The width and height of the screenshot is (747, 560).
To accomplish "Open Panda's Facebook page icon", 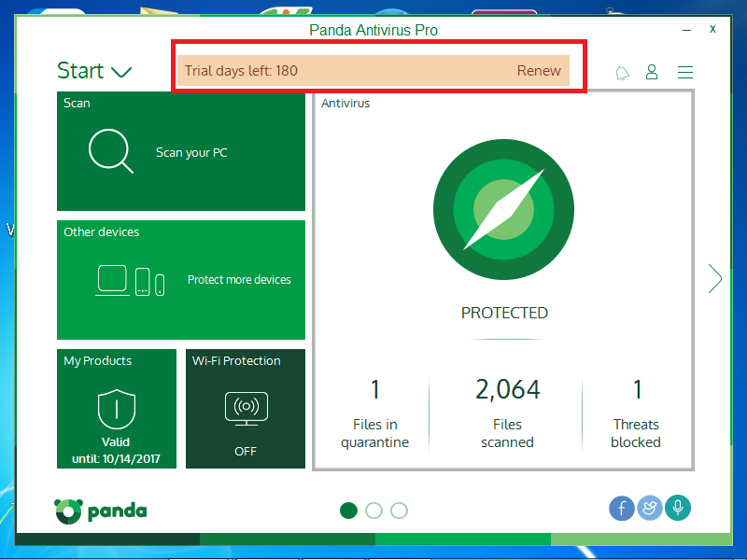I will tap(621, 508).
